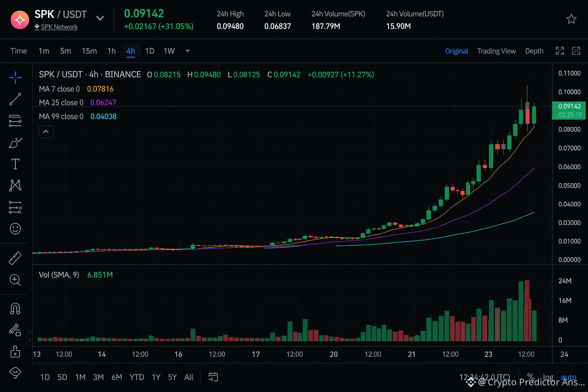This screenshot has width=588, height=392.
Task: Switch to the 1D interval
Action: click(150, 51)
